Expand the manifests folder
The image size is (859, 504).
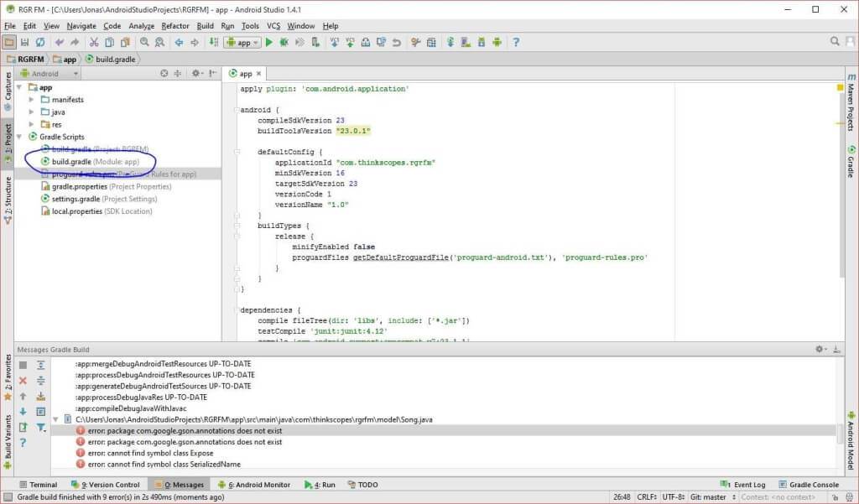[31, 100]
